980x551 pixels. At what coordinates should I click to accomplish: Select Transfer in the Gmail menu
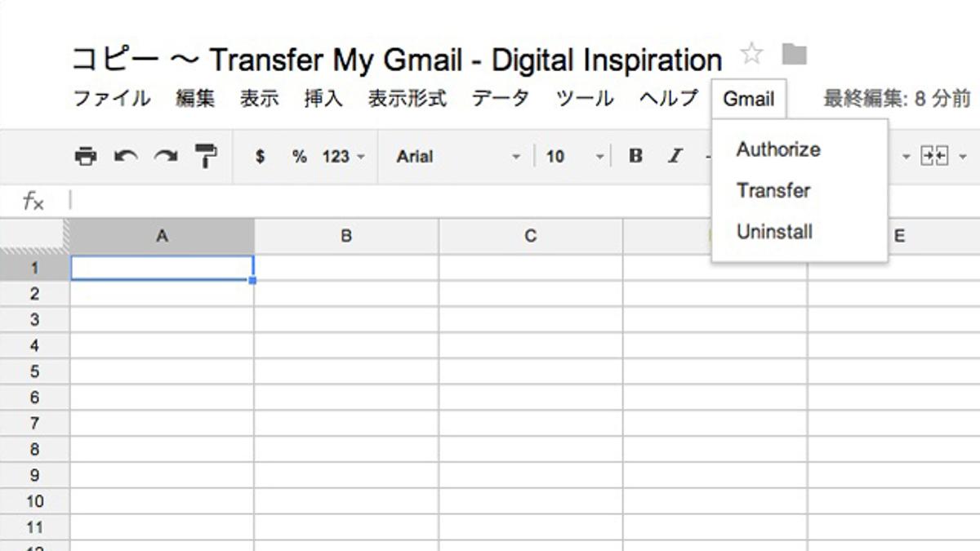(x=773, y=190)
